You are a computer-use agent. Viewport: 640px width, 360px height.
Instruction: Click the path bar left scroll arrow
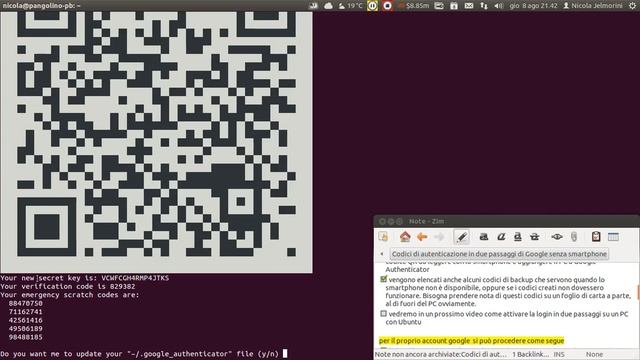(382, 254)
